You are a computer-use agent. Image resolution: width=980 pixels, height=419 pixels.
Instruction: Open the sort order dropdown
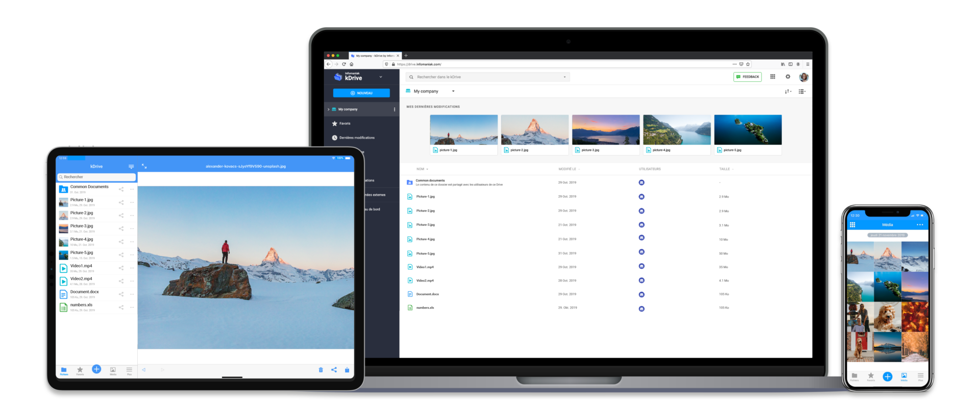click(x=788, y=91)
